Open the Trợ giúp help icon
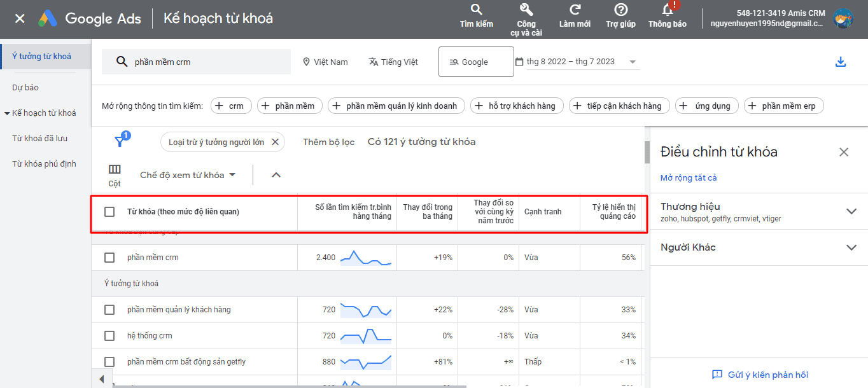This screenshot has width=868, height=388. [620, 10]
